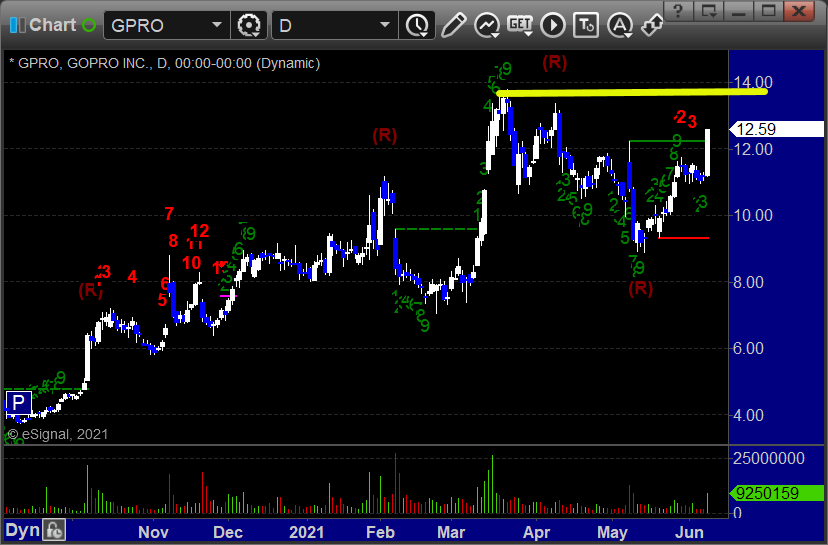
Task: Click the blue Chart bars icon
Action: coord(17,25)
